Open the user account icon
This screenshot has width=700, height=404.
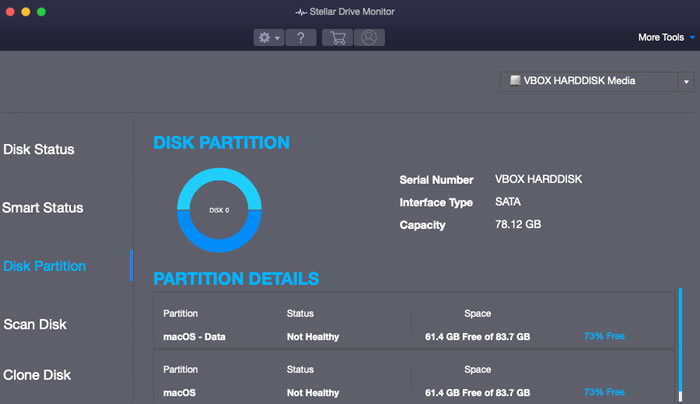(x=369, y=37)
